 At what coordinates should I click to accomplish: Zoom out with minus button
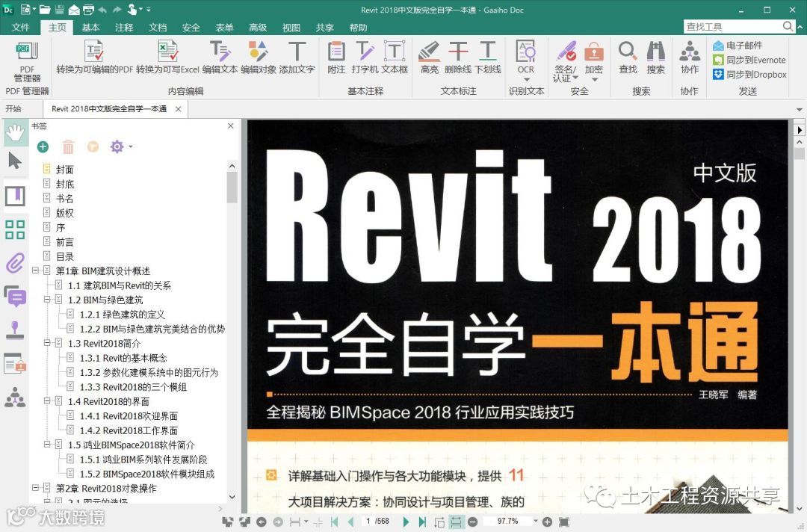coord(473,522)
